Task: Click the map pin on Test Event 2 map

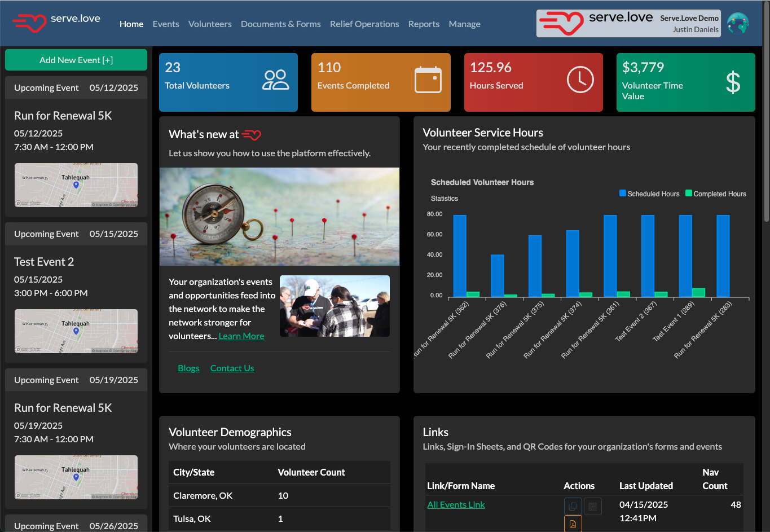Action: pyautogui.click(x=76, y=331)
